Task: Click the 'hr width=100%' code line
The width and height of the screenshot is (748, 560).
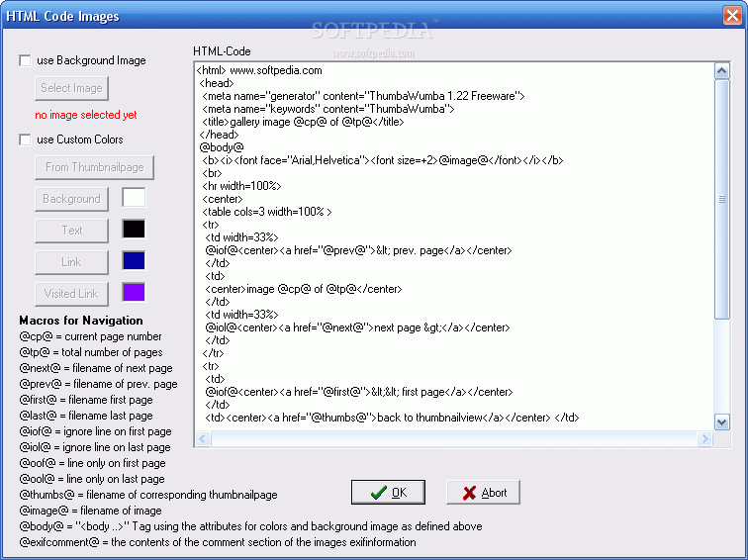Action: [x=241, y=186]
